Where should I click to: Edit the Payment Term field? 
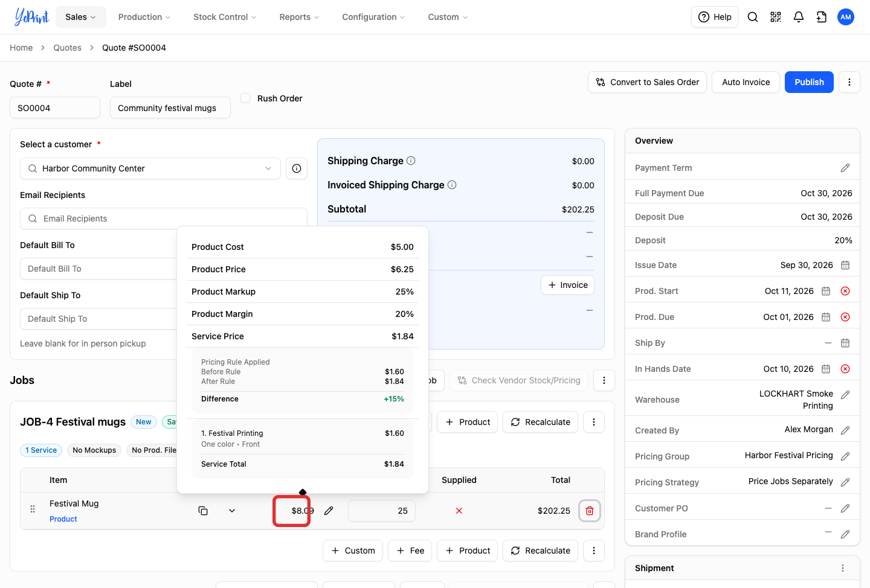(845, 168)
